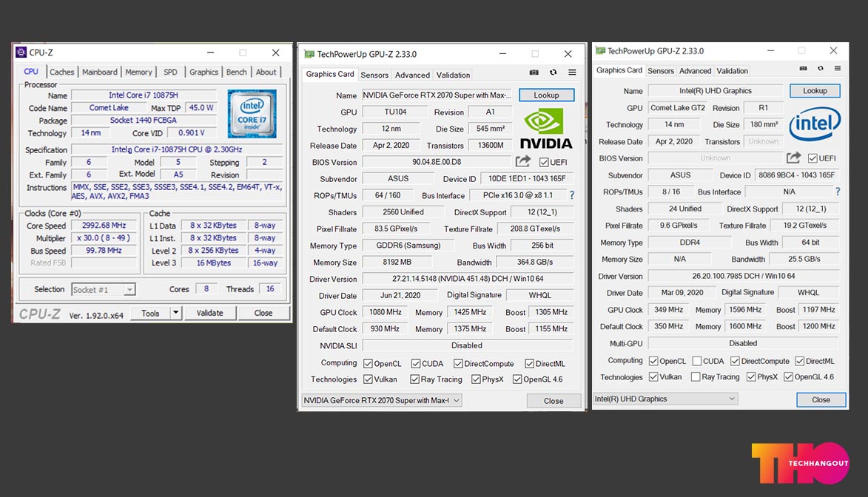This screenshot has height=497, width=868.
Task: Open the hamburger menu in Intel GPU-Z window
Action: click(838, 69)
